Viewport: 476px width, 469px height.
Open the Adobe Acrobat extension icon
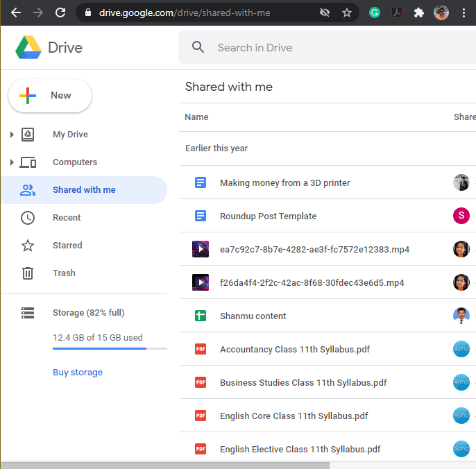(x=397, y=12)
